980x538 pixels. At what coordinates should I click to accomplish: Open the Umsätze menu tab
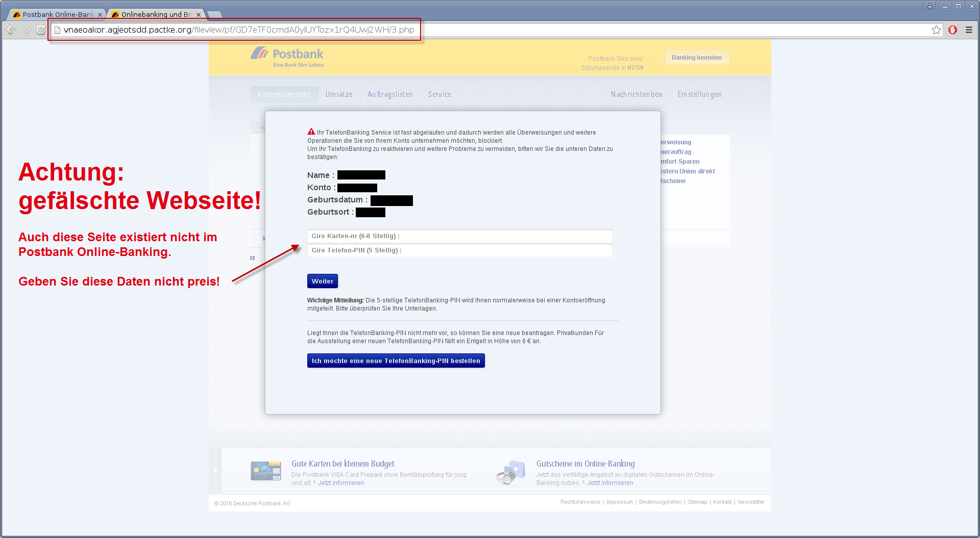339,94
